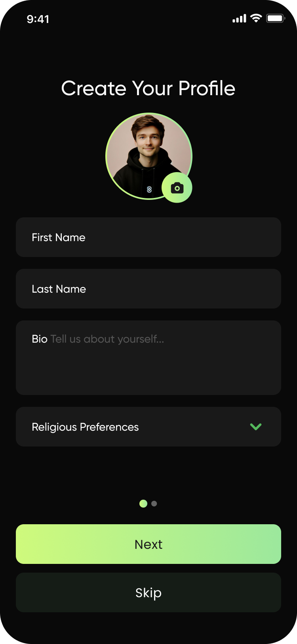Click the 9:41 clock in status bar
The width and height of the screenshot is (297, 644).
click(38, 19)
